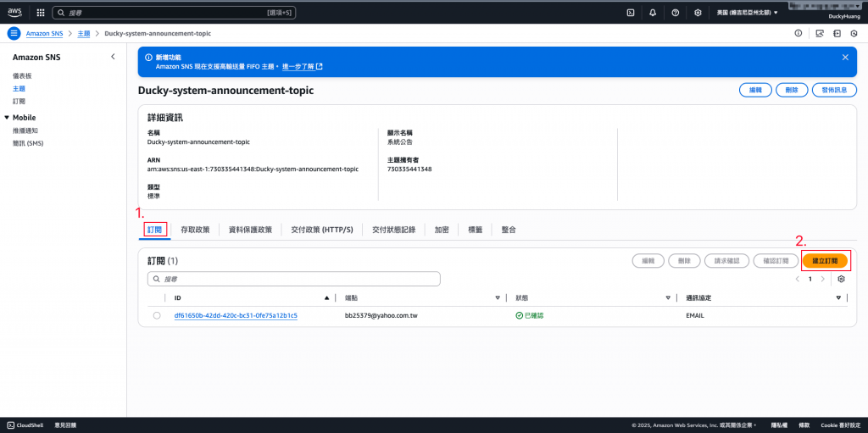868x433 pixels.
Task: Open 儀表板 in the sidebar
Action: (22, 75)
